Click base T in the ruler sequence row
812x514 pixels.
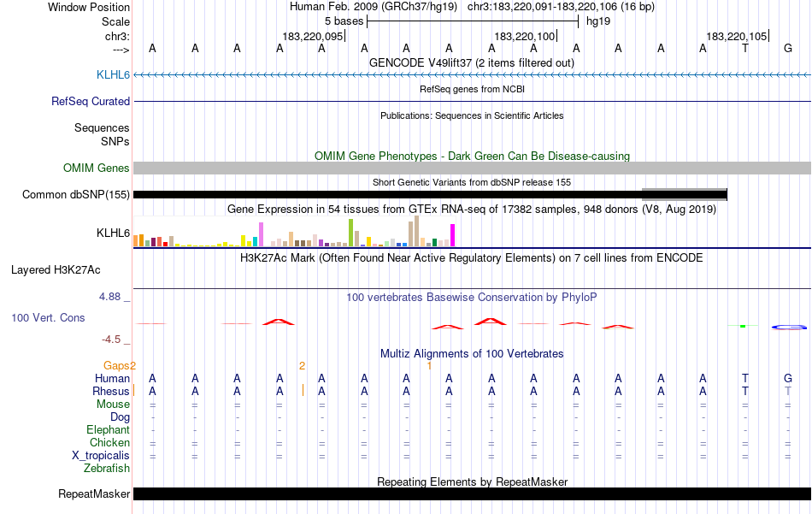pyautogui.click(x=744, y=48)
